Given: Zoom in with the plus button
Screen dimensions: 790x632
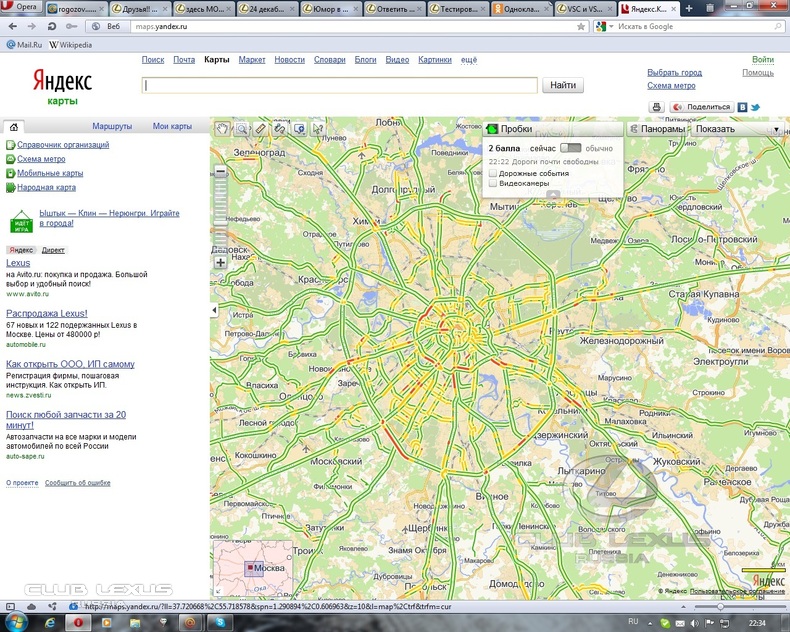Looking at the screenshot, I should pos(220,262).
